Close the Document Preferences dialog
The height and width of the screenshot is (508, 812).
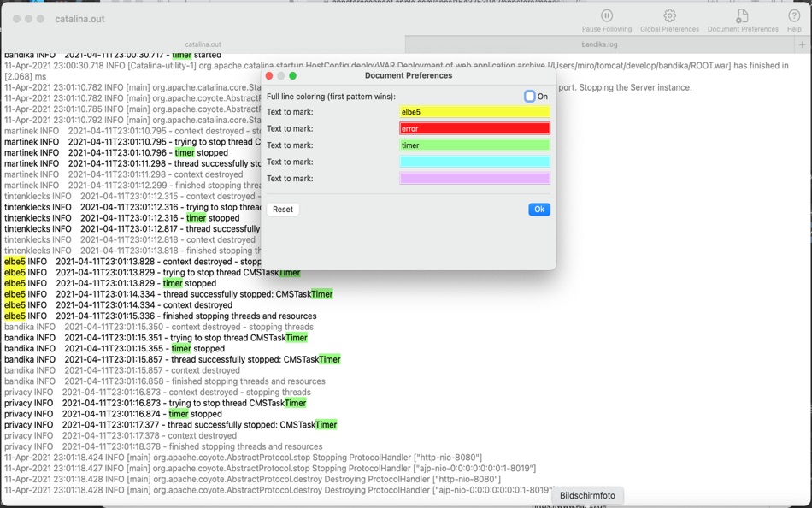pyautogui.click(x=268, y=75)
